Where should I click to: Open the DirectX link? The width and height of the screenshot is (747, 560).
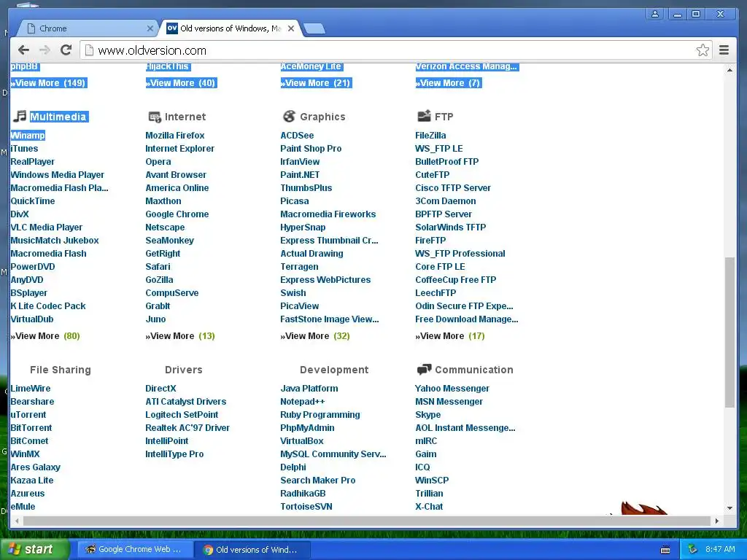pos(160,389)
